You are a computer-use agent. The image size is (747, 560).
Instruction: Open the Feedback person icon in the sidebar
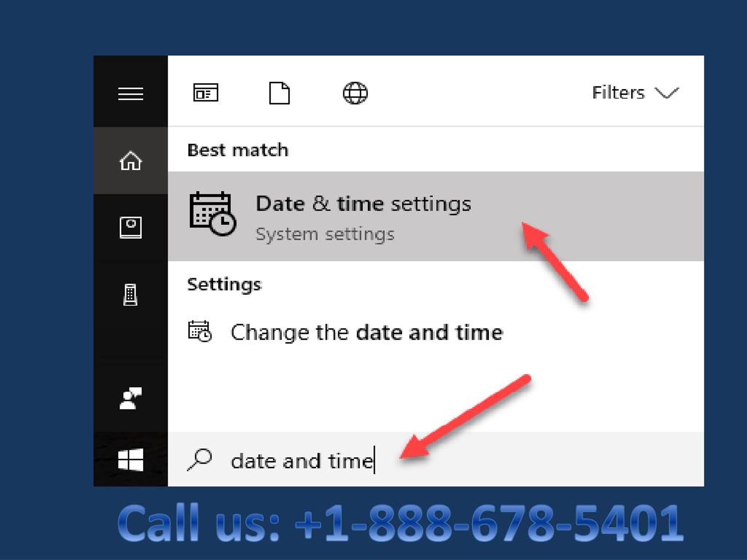[x=131, y=398]
